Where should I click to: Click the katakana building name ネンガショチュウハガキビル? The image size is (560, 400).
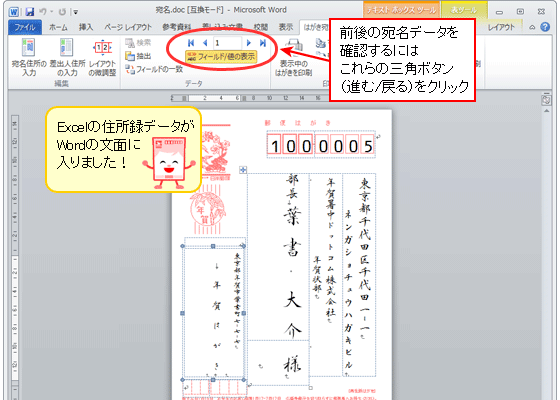coord(348,289)
